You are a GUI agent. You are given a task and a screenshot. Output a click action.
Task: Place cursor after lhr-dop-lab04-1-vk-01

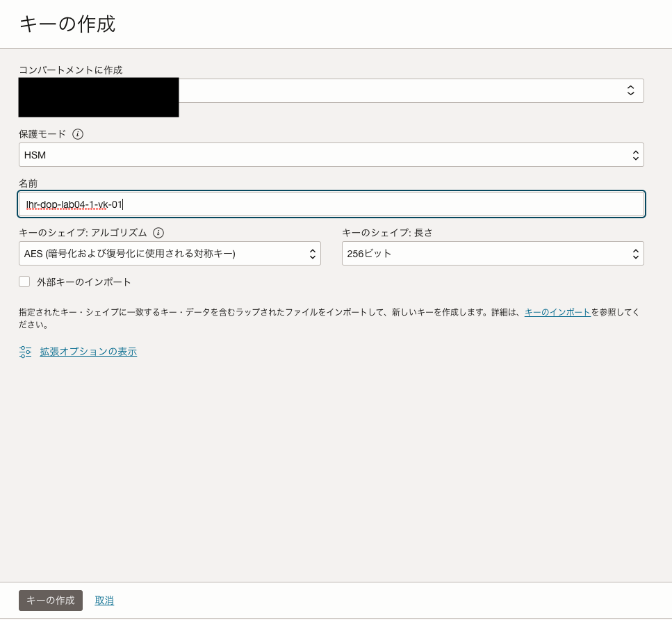pyautogui.click(x=124, y=204)
